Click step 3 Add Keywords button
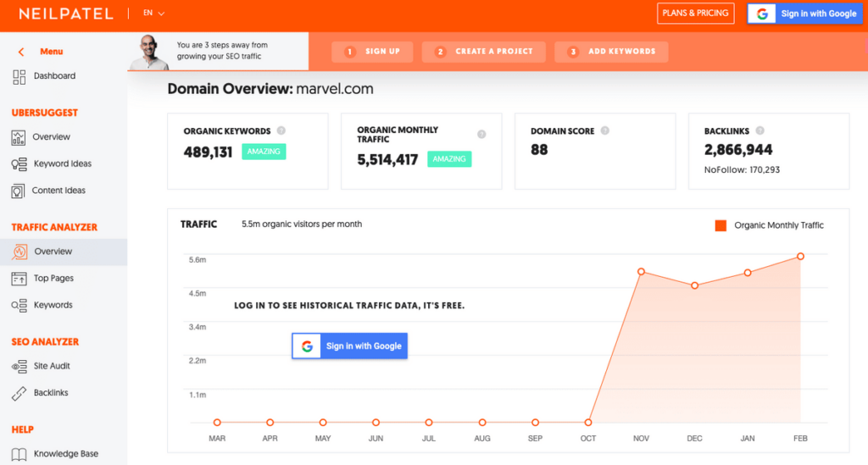The height and width of the screenshot is (465, 868). pos(611,52)
